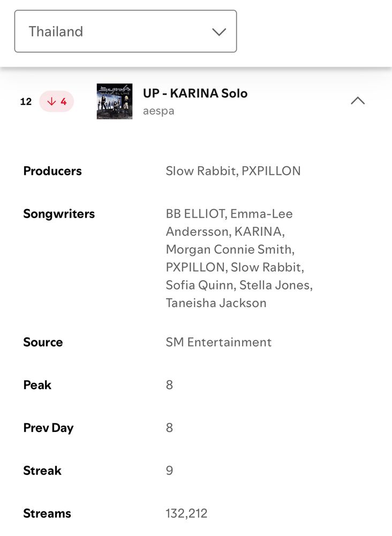Click the chart position number 12
Image resolution: width=392 pixels, height=536 pixels.
tap(26, 101)
